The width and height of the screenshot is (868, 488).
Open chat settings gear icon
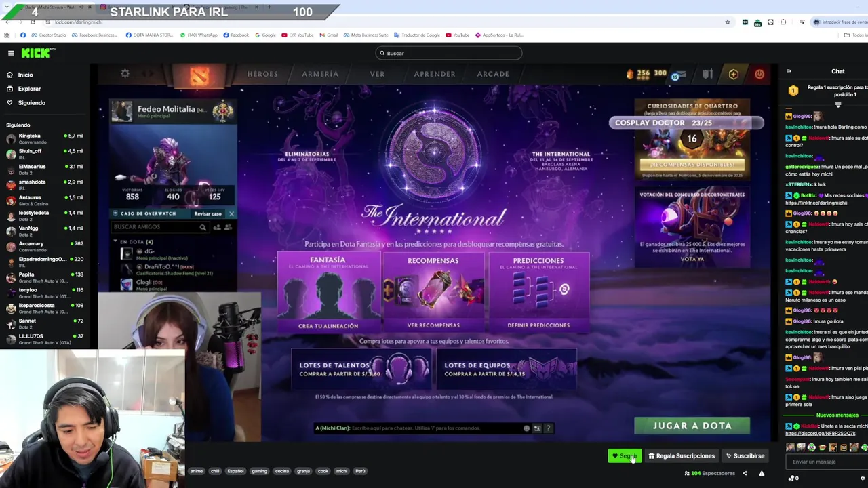pyautogui.click(x=863, y=478)
